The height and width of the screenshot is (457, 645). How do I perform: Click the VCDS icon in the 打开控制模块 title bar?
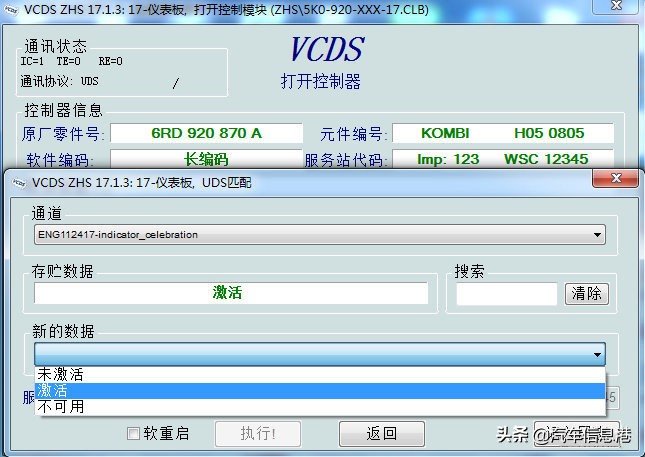pyautogui.click(x=11, y=9)
